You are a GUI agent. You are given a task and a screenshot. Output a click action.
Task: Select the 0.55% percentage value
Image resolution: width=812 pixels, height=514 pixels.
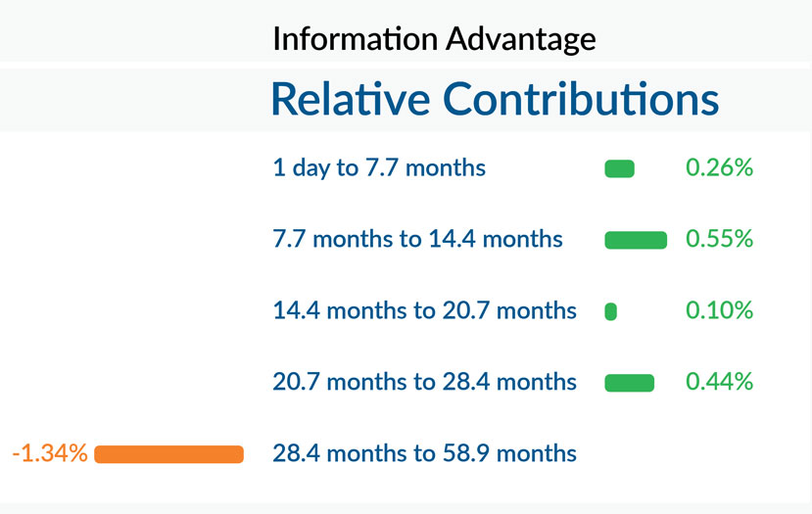coord(719,239)
